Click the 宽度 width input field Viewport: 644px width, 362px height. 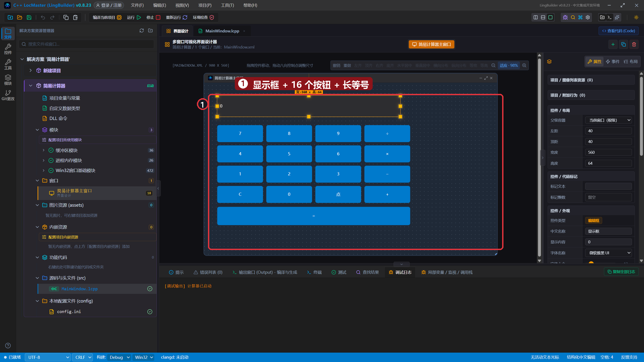(608, 152)
